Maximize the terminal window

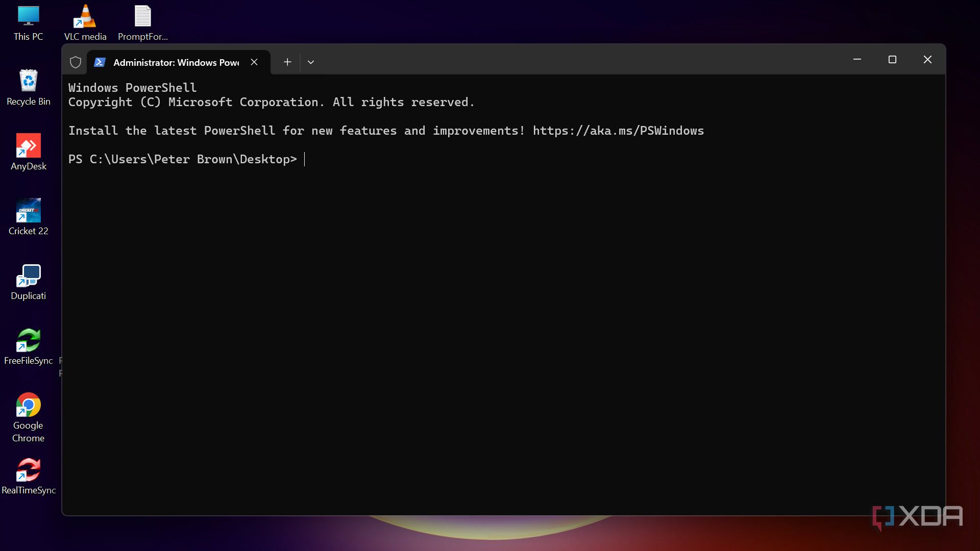tap(892, 59)
